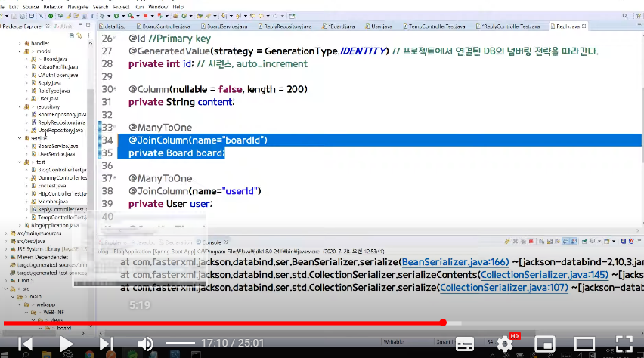Open video player settings gear
644x358 pixels.
[505, 344]
